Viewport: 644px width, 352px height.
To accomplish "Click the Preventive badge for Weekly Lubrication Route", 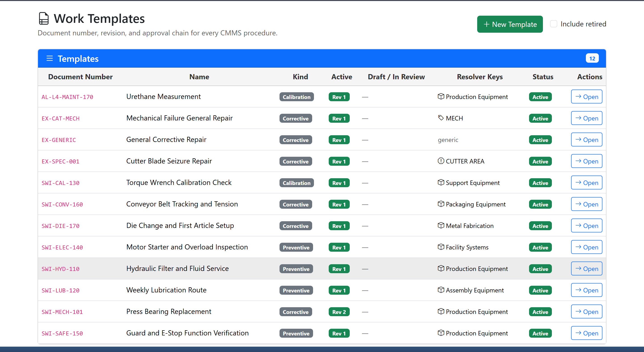I will (296, 290).
